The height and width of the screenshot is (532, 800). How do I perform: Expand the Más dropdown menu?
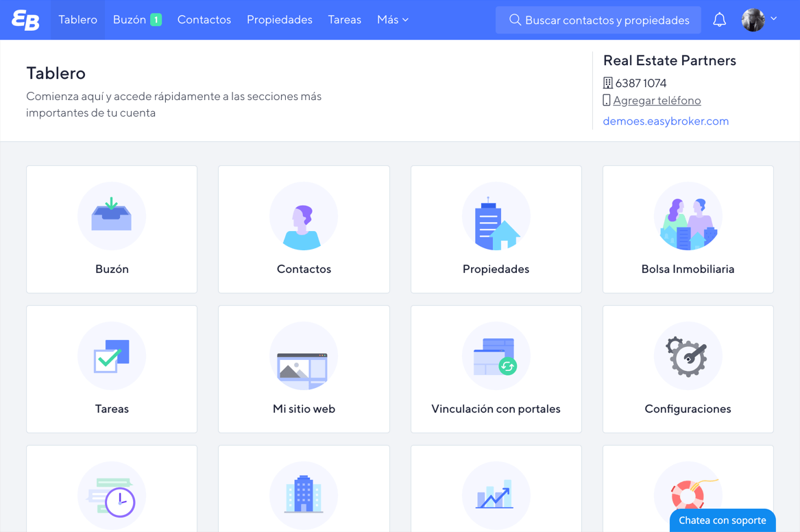[x=393, y=20]
